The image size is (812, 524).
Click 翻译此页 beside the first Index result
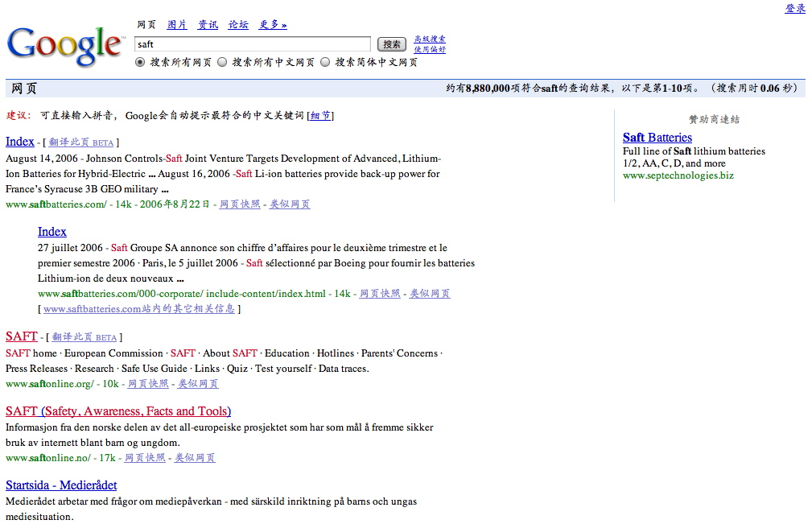tap(80, 142)
